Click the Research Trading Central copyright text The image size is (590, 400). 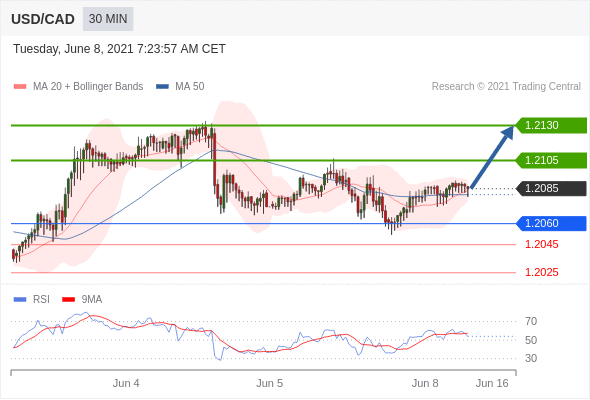tap(506, 87)
